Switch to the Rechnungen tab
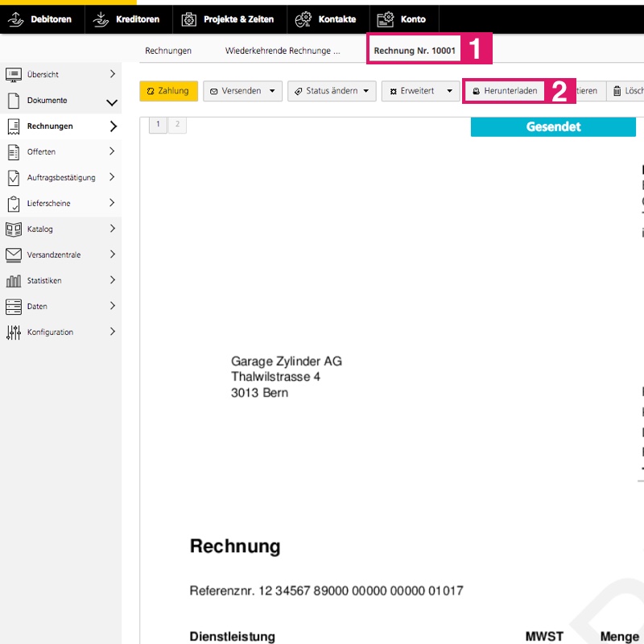 point(168,51)
